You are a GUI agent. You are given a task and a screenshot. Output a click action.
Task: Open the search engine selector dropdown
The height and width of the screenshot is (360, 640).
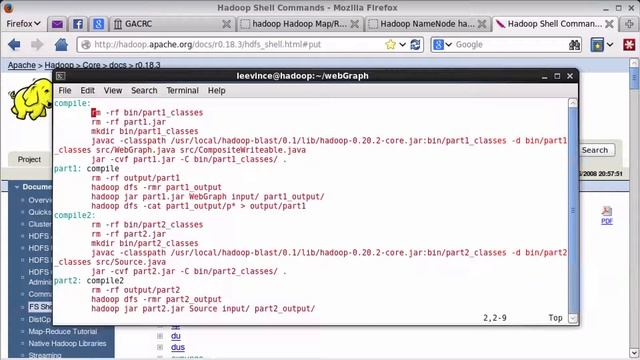click(x=442, y=44)
